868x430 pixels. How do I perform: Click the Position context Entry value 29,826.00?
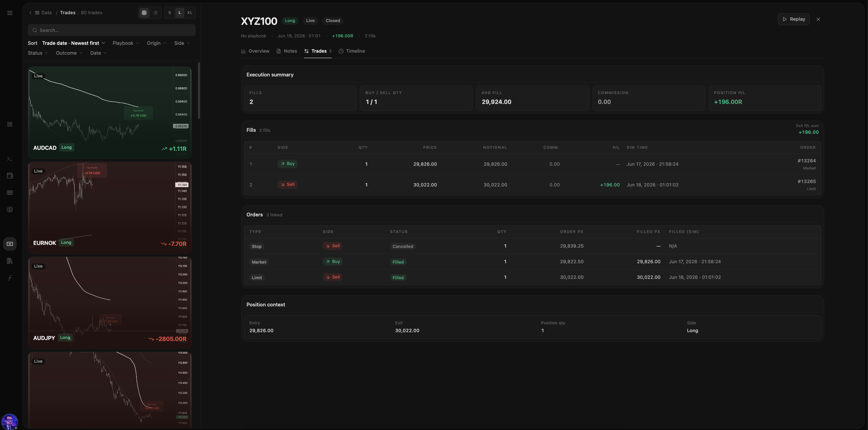(261, 330)
